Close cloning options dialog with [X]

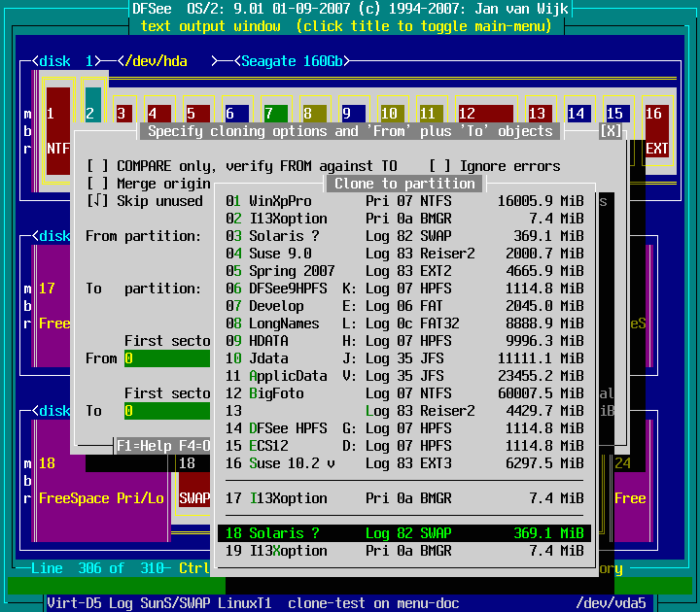click(611, 131)
